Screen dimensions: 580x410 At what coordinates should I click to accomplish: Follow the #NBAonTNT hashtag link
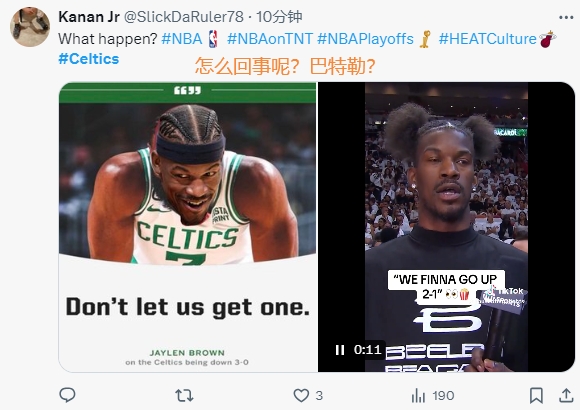tap(270, 39)
